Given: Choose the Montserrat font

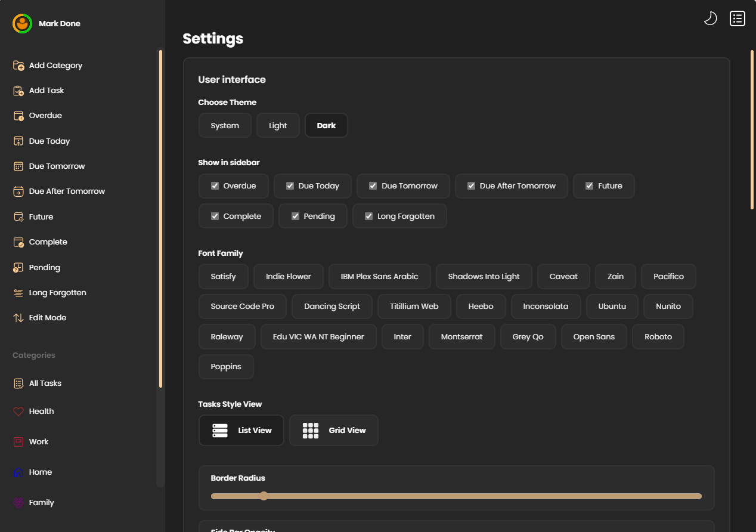Looking at the screenshot, I should [x=462, y=337].
